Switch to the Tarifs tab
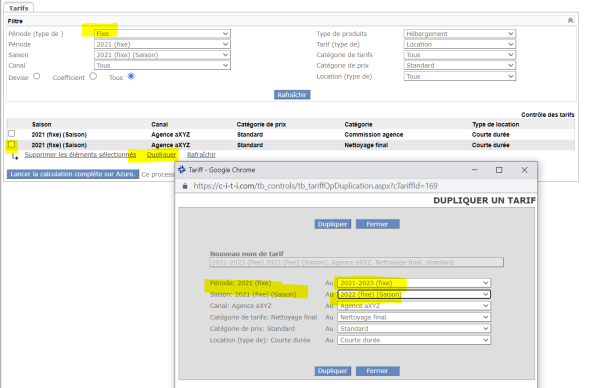Viewport: 600px width, 388px height. [18, 8]
